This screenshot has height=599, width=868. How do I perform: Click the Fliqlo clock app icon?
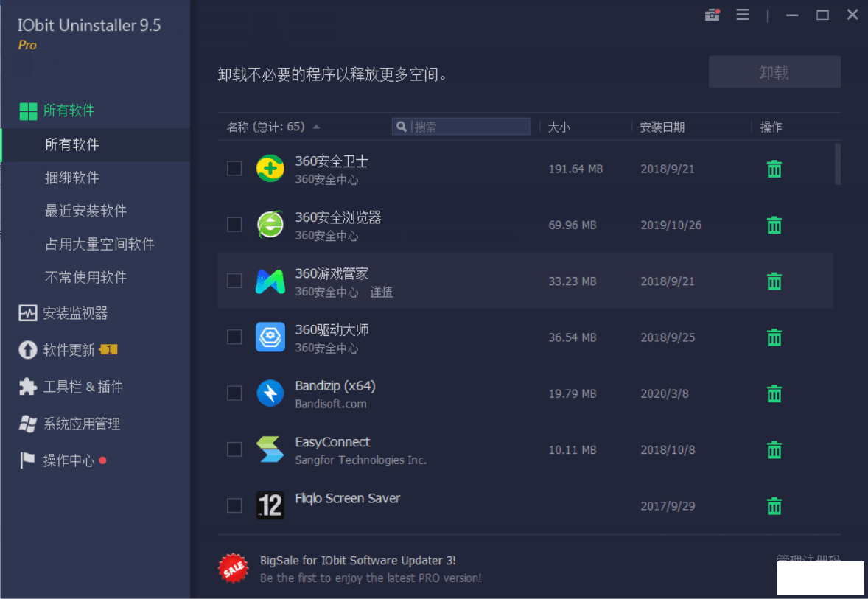coord(270,505)
